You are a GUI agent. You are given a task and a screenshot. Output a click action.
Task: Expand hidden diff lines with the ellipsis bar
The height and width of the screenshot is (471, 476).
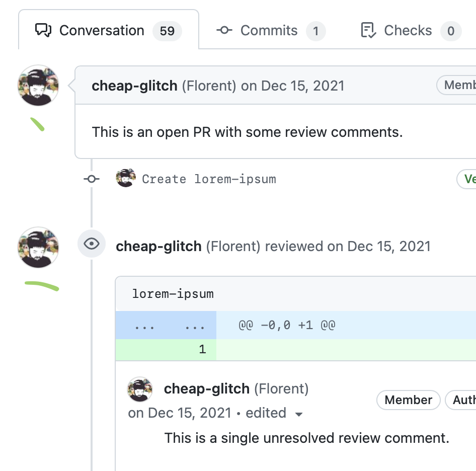point(166,325)
